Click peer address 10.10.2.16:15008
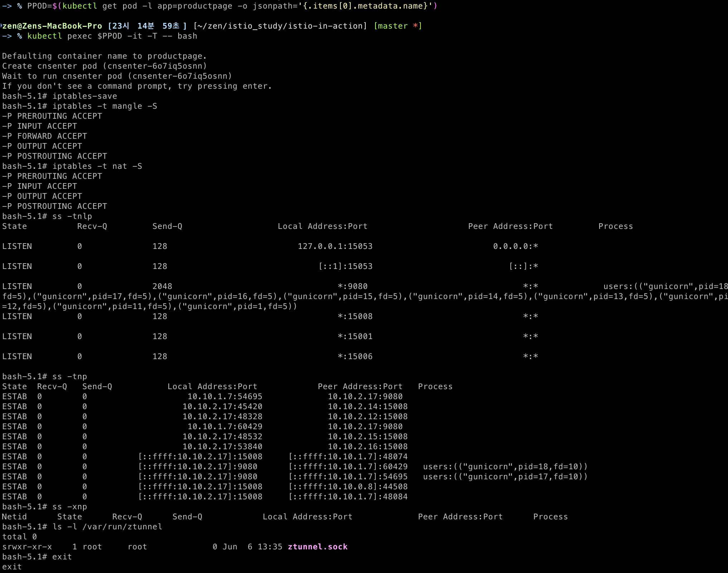This screenshot has height=573, width=728. coord(368,447)
